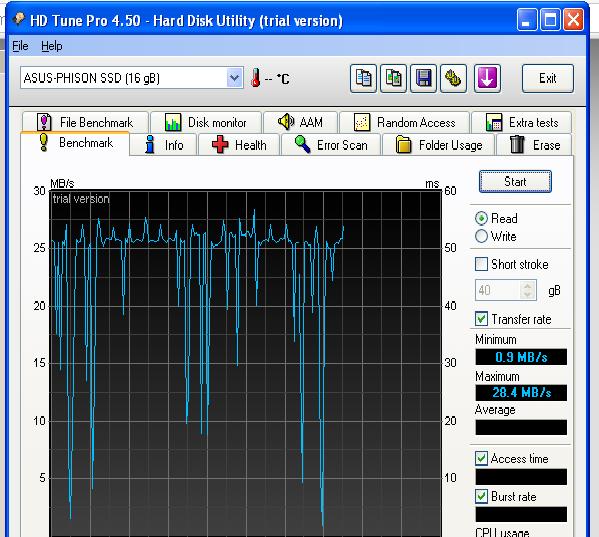Viewport: 599px width, 537px height.
Task: Click the short stroke size field
Action: [498, 290]
